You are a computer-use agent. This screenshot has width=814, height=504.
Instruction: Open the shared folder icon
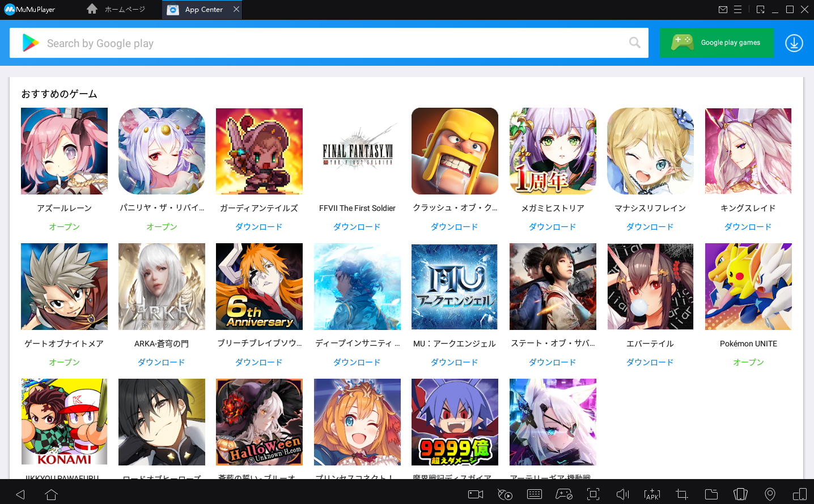(711, 494)
